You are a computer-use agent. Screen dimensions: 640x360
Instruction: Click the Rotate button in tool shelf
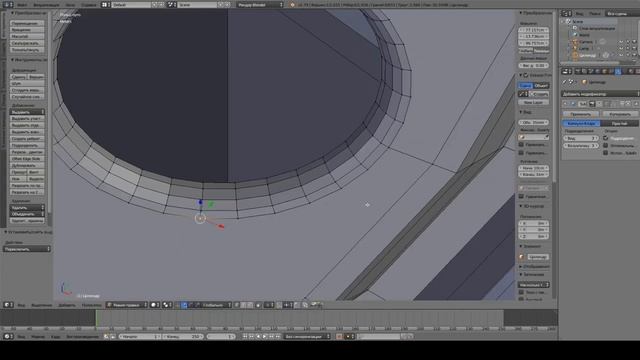pyautogui.click(x=27, y=30)
